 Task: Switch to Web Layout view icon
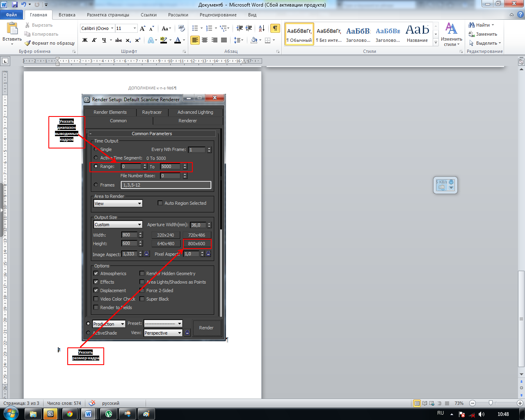pyautogui.click(x=432, y=403)
